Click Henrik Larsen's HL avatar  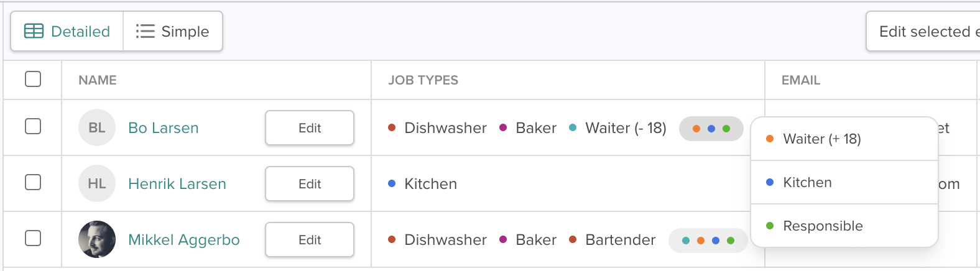click(97, 183)
